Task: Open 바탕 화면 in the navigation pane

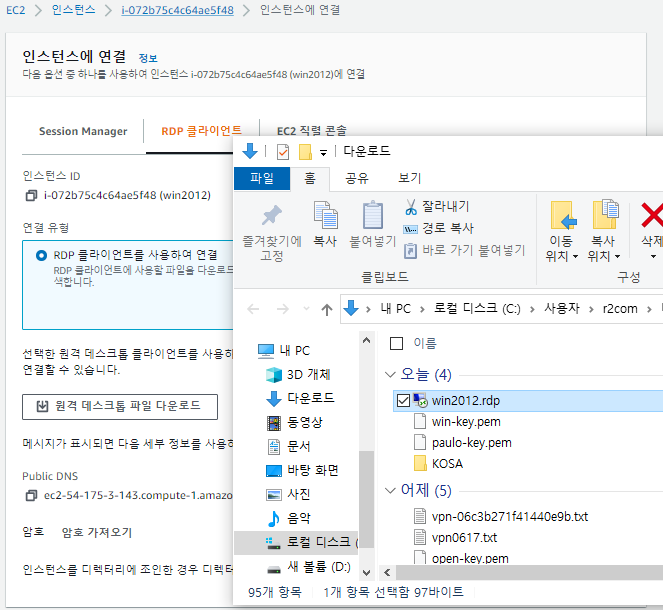Action: (x=302, y=470)
